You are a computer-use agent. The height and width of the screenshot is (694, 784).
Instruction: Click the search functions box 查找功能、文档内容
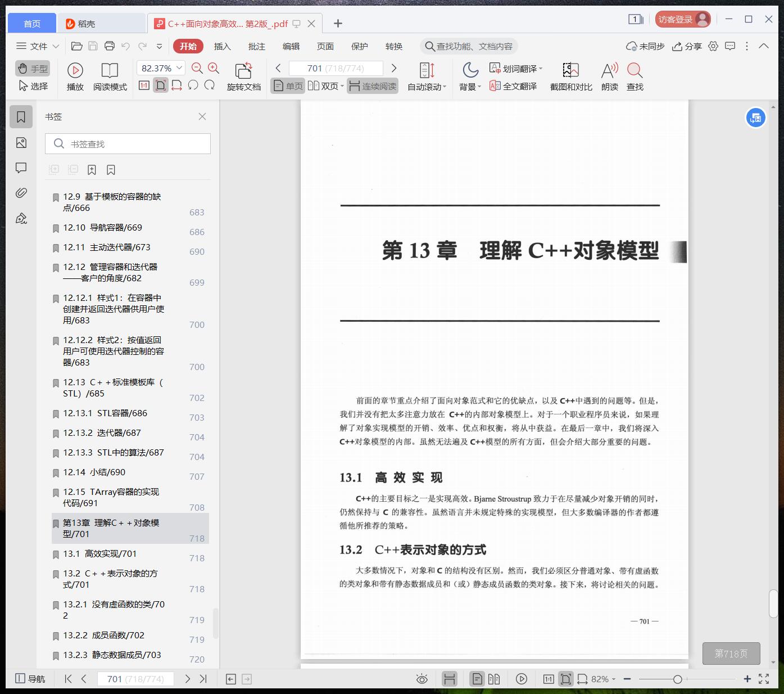[x=469, y=46]
